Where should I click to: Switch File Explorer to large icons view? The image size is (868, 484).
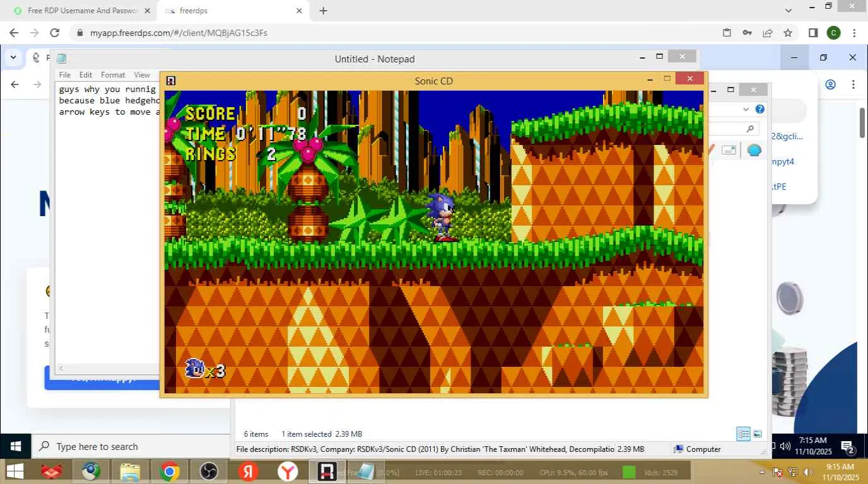click(x=758, y=434)
